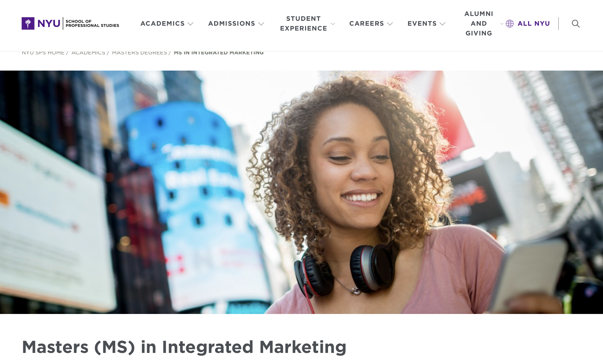Open the Academics menu item

(163, 24)
